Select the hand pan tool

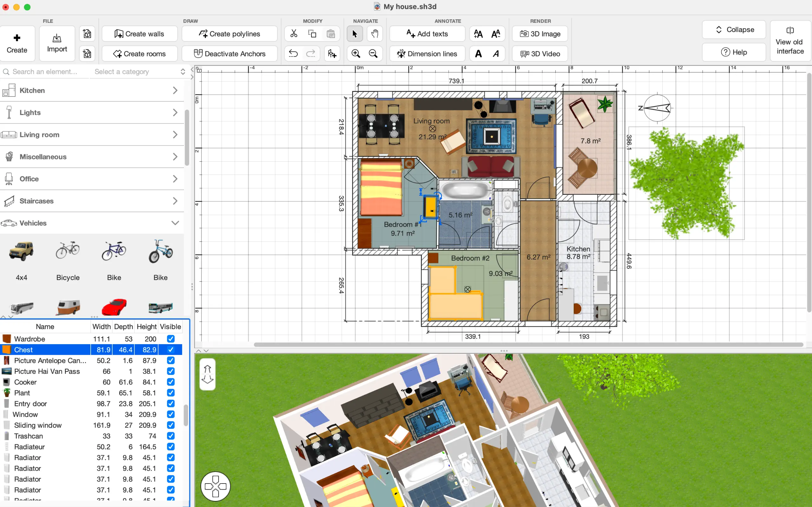click(375, 34)
